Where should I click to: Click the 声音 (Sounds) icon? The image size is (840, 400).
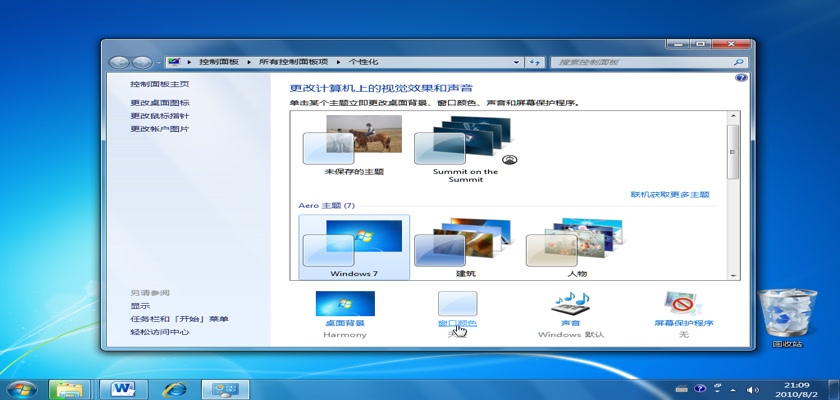pyautogui.click(x=570, y=304)
